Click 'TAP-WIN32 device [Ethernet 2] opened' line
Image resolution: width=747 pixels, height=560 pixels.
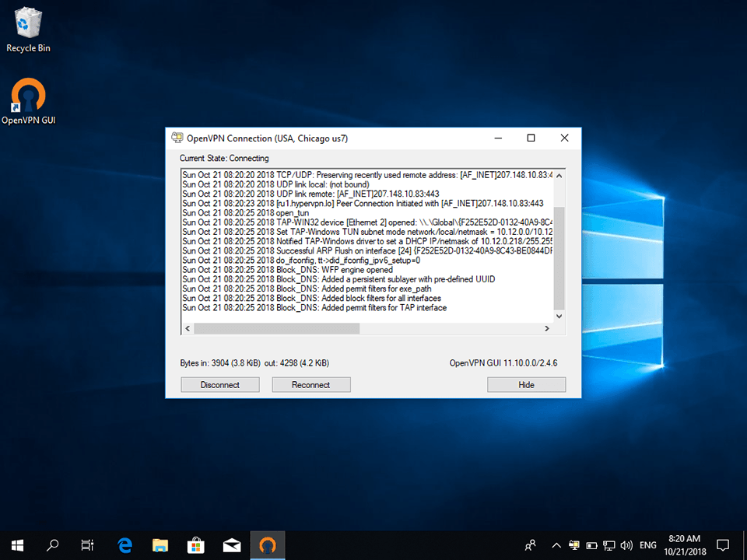(x=367, y=222)
